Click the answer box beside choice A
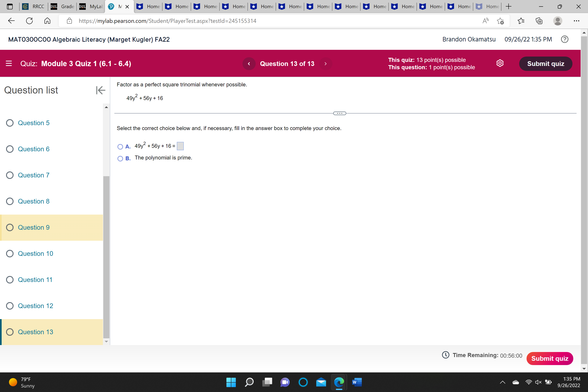Image resolution: width=588 pixels, height=392 pixels. point(180,146)
